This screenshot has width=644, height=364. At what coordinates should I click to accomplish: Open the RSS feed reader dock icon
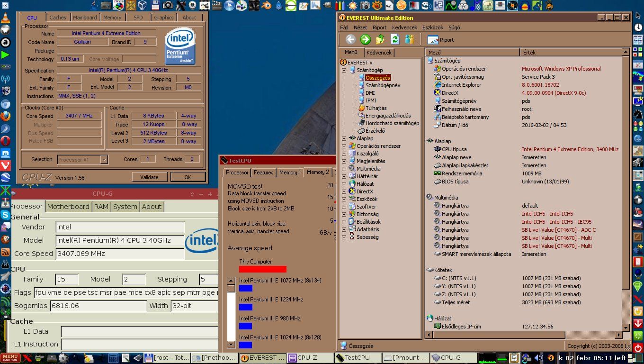[x=5, y=252]
